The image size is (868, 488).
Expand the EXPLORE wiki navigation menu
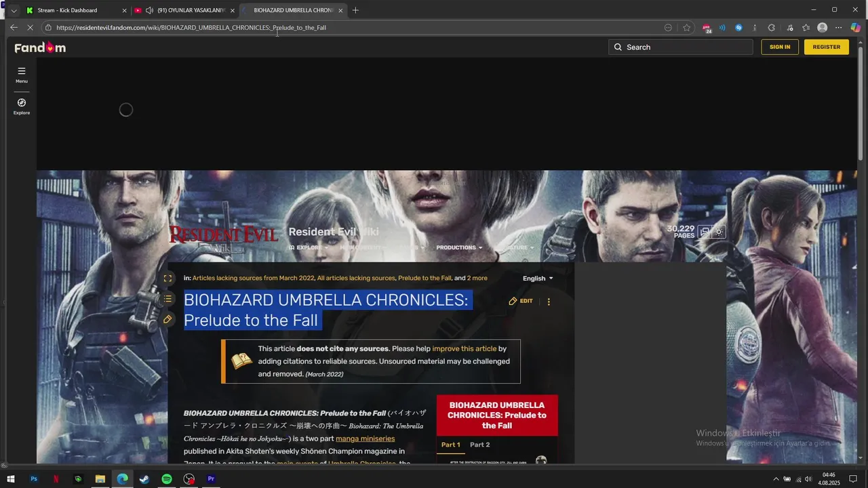[x=309, y=247]
